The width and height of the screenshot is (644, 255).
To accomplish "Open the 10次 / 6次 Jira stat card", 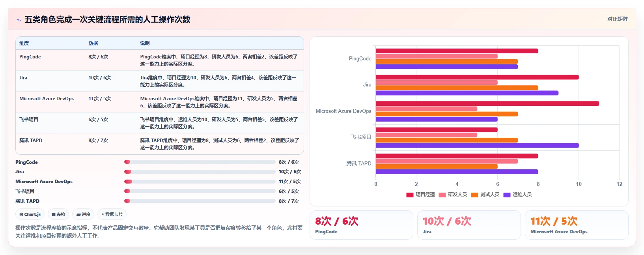I will click(x=469, y=225).
